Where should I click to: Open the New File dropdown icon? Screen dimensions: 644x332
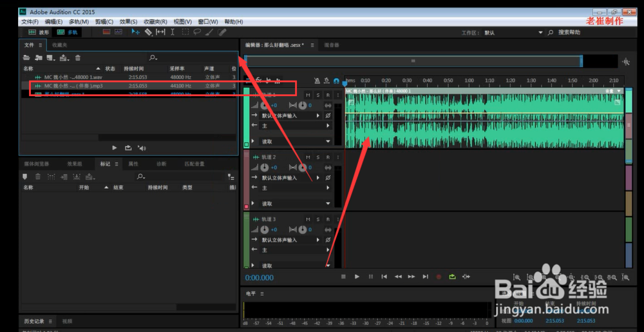51,58
